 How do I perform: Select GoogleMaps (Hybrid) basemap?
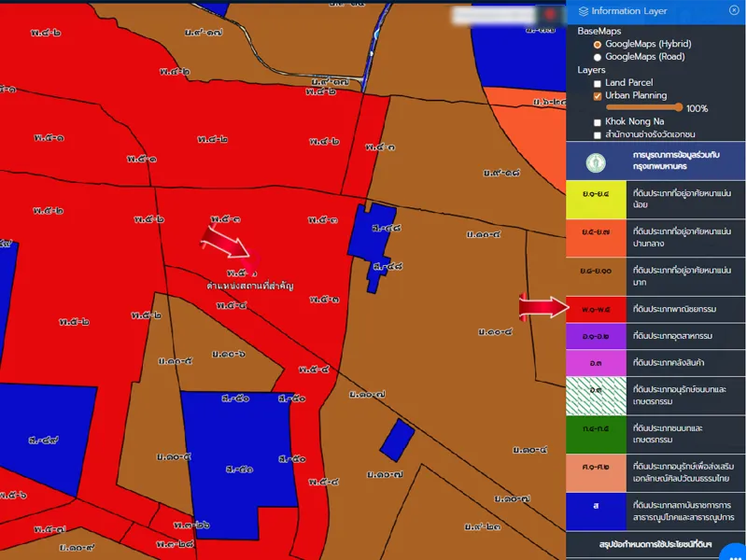598,44
